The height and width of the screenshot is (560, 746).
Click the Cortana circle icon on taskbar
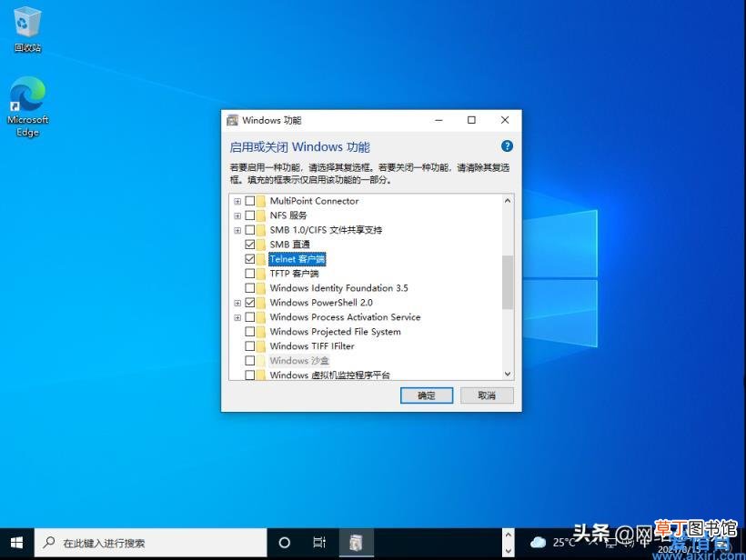[x=285, y=543]
